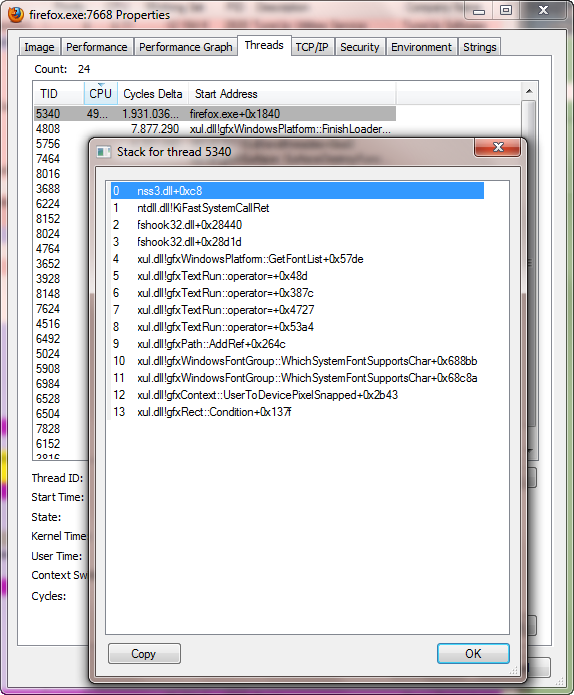Click the Stack dialog title bar icon
574x695 pixels.
104,152
